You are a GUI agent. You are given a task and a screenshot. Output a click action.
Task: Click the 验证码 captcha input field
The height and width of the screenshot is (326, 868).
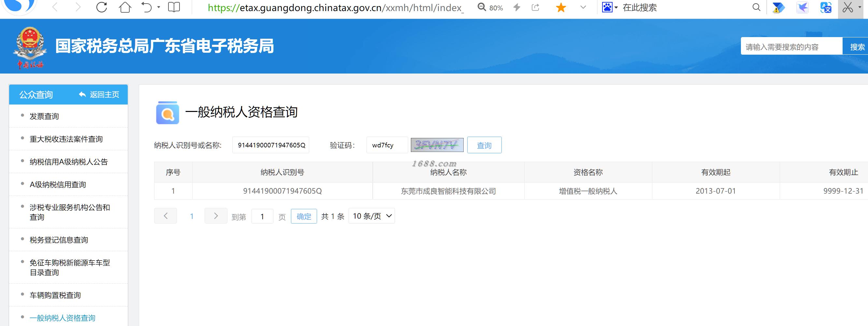387,145
